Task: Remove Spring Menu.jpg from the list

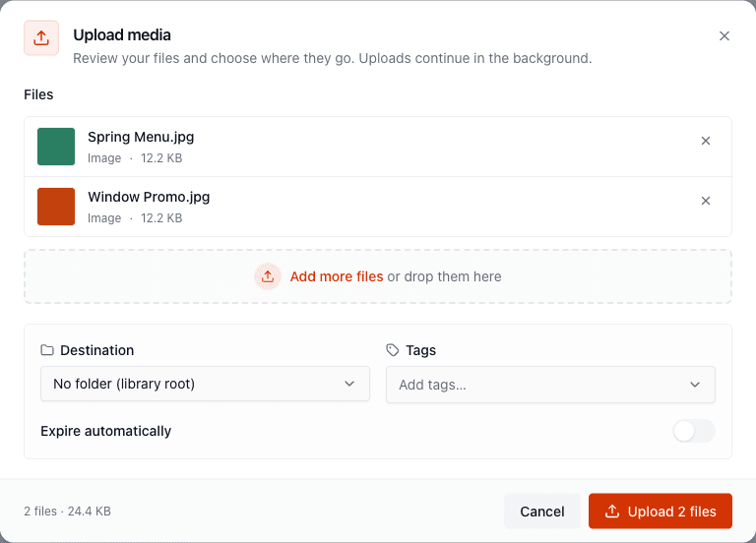Action: pyautogui.click(x=706, y=141)
